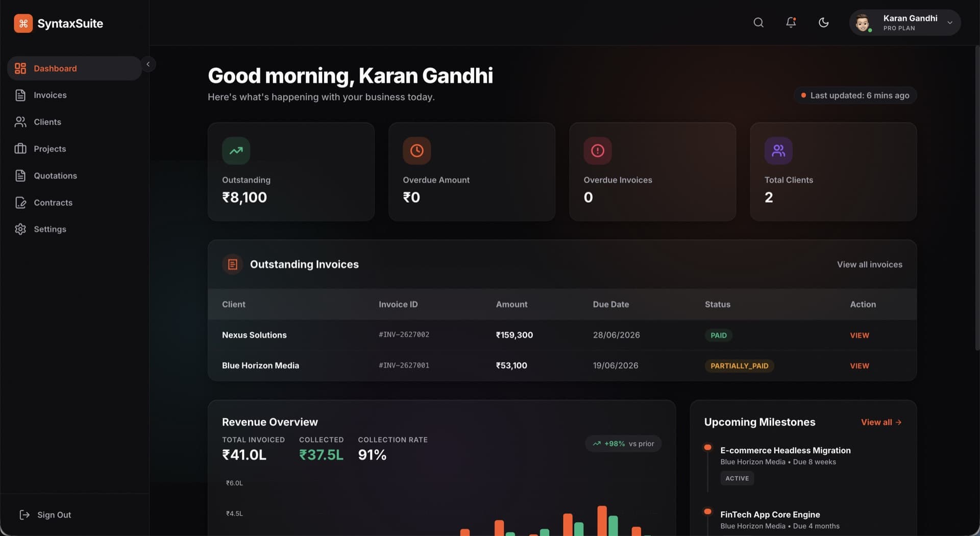Click the Contracts pen icon
Viewport: 980px width, 536px height.
pos(20,203)
